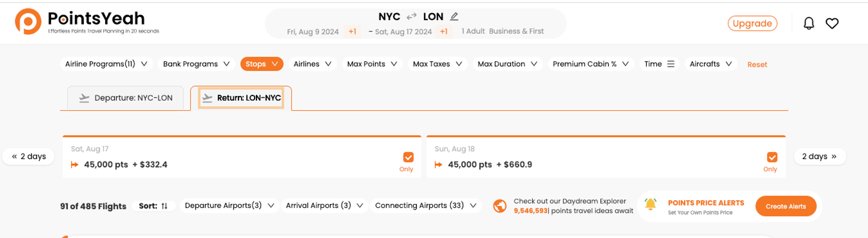Screen dimensions: 868x238
Task: Click the Create Alerts button
Action: (x=786, y=206)
